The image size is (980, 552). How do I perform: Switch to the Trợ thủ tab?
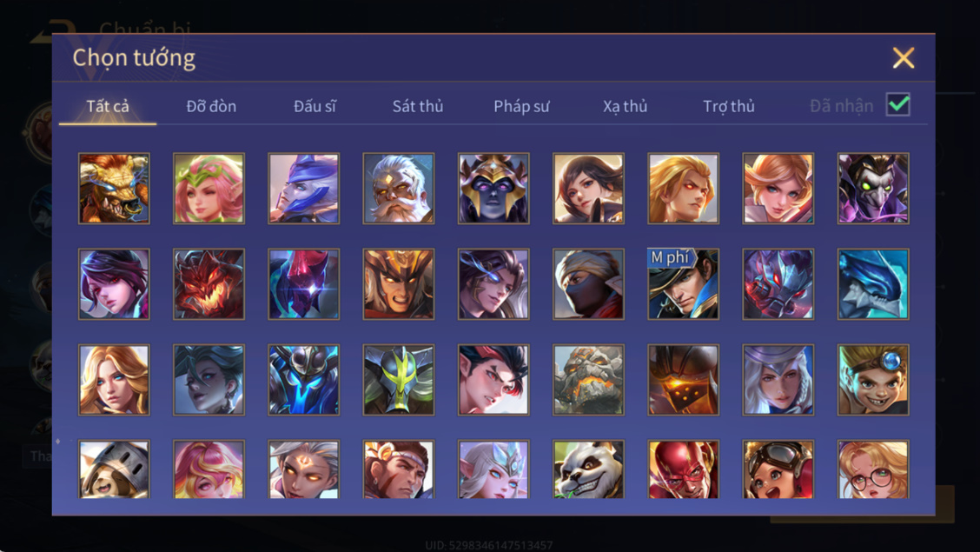click(x=729, y=106)
